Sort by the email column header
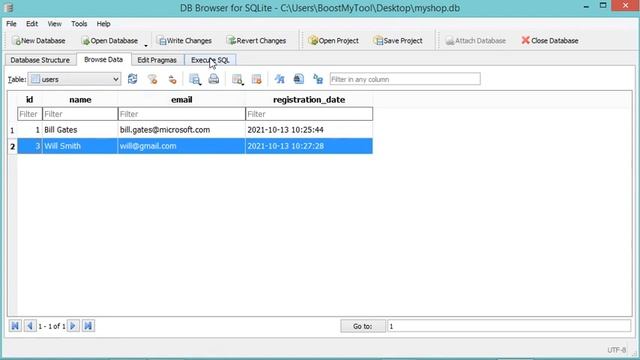 tap(182, 100)
